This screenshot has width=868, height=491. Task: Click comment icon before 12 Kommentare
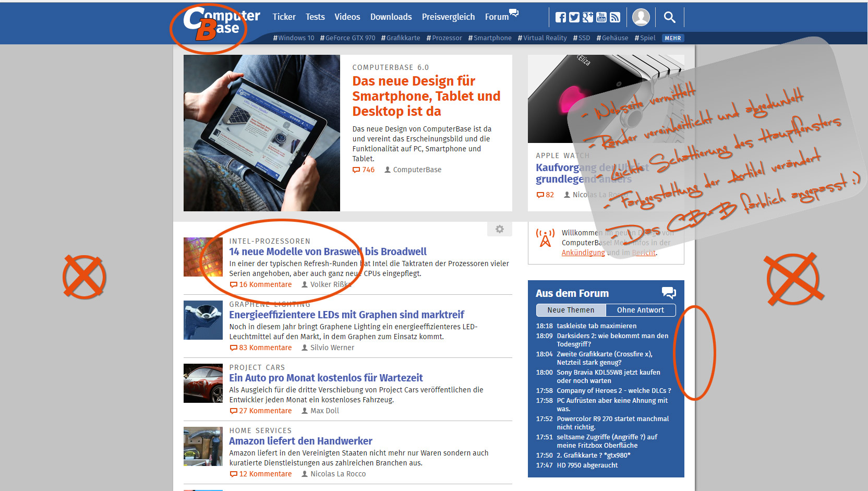click(234, 474)
